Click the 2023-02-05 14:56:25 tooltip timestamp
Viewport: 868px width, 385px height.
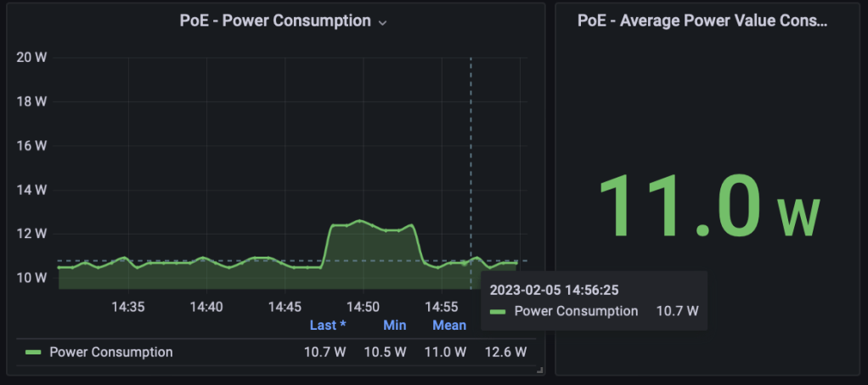click(553, 290)
